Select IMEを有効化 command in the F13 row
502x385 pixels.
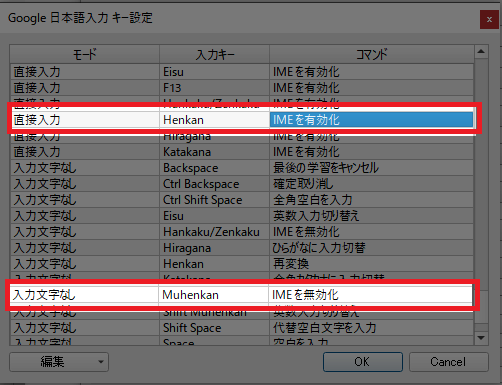coord(371,88)
